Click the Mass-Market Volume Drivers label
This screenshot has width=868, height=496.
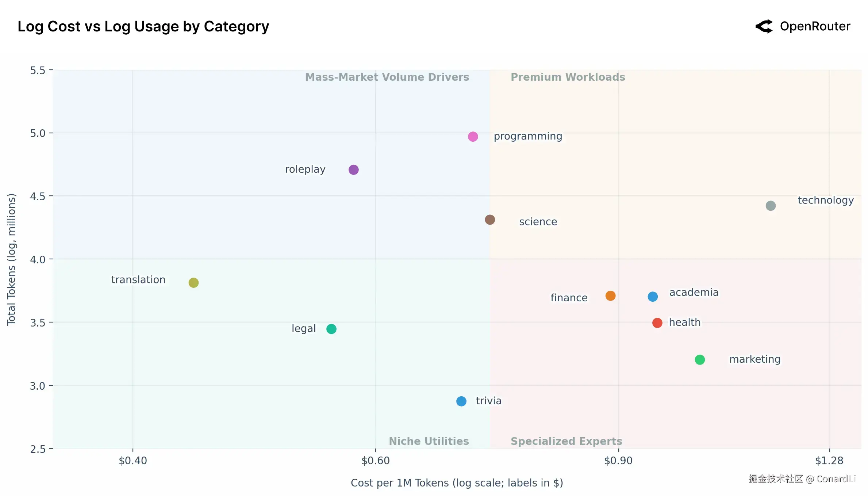pyautogui.click(x=387, y=77)
